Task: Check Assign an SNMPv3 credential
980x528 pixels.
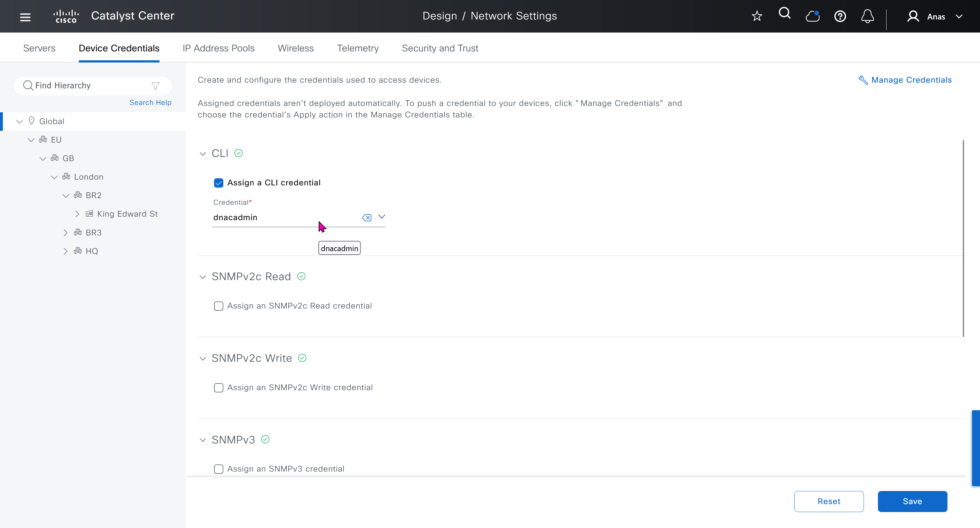Action: click(x=219, y=469)
